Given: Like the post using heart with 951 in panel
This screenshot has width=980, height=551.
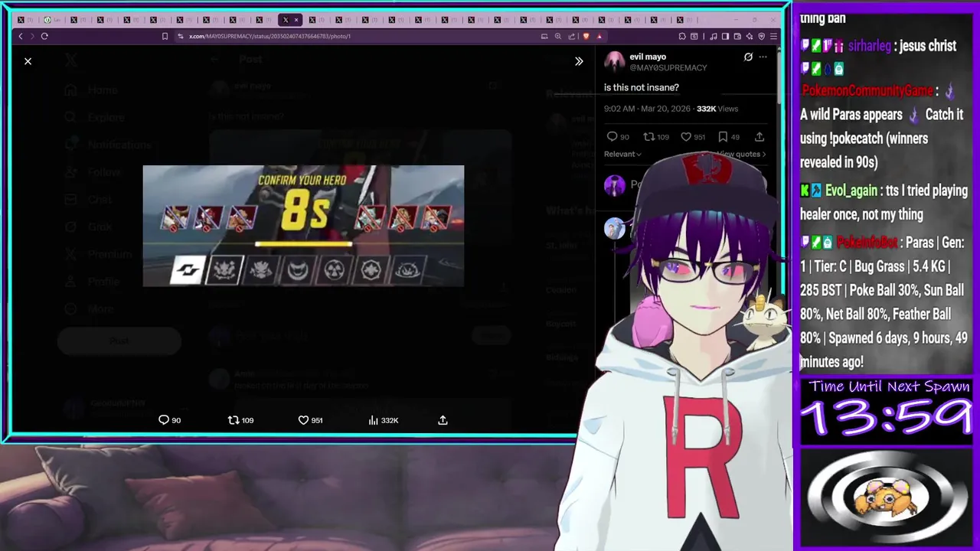Looking at the screenshot, I should click(693, 137).
